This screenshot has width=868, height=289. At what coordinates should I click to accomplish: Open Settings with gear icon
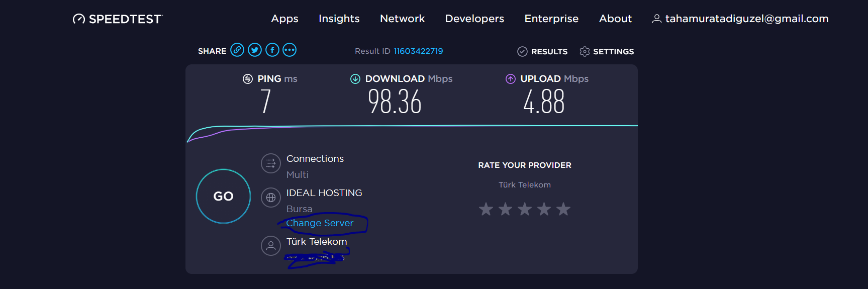coord(607,51)
